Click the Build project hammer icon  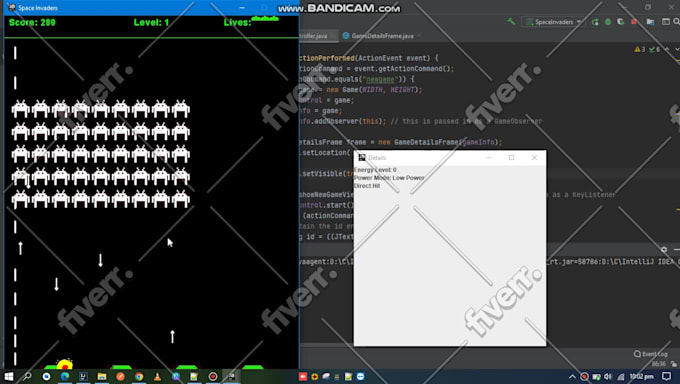pos(511,21)
